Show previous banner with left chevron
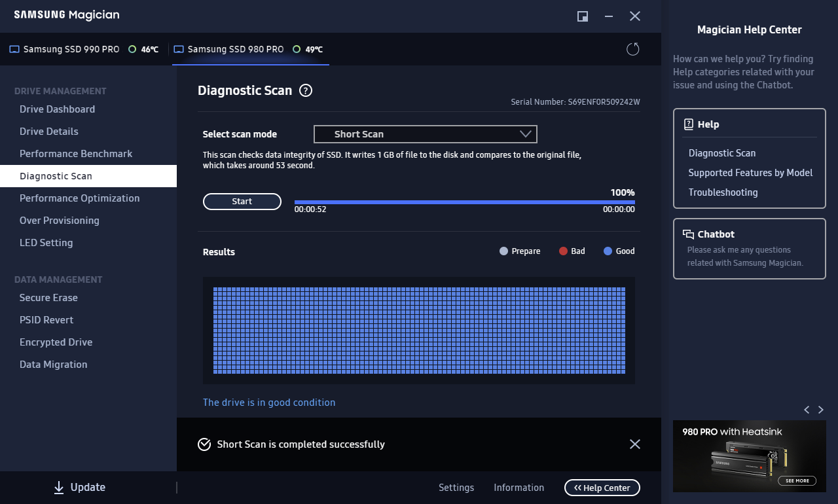The image size is (838, 504). [807, 410]
